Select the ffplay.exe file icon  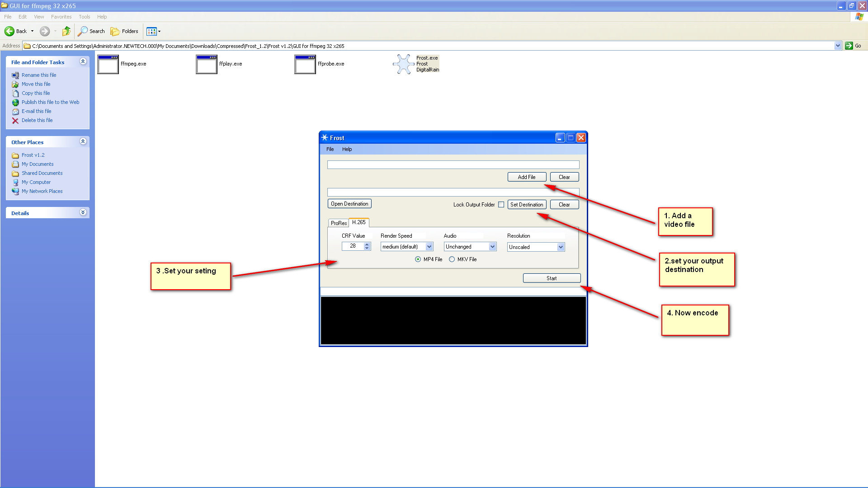coord(207,64)
